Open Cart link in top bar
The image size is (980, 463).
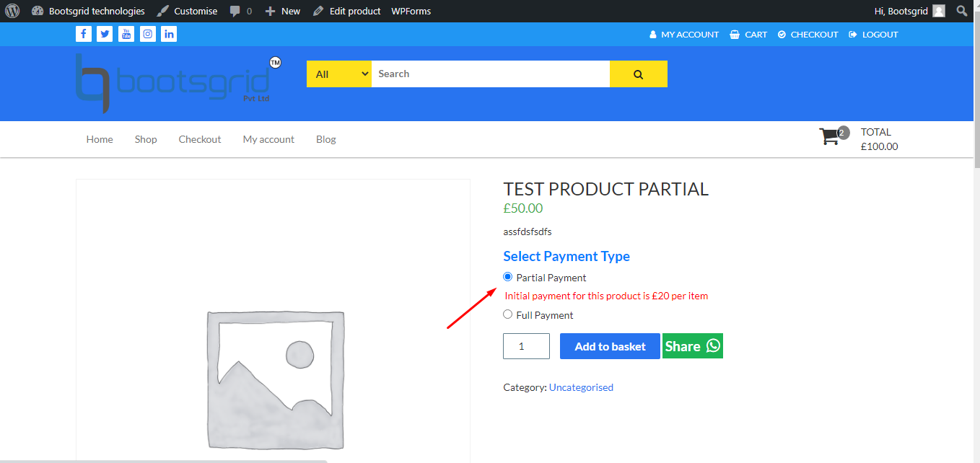(x=748, y=35)
